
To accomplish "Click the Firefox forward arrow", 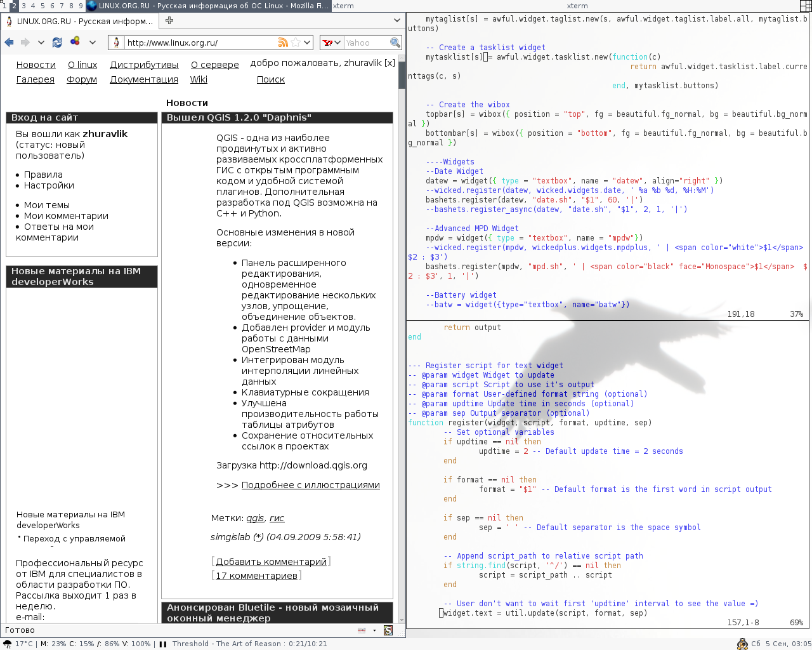I will [x=25, y=43].
